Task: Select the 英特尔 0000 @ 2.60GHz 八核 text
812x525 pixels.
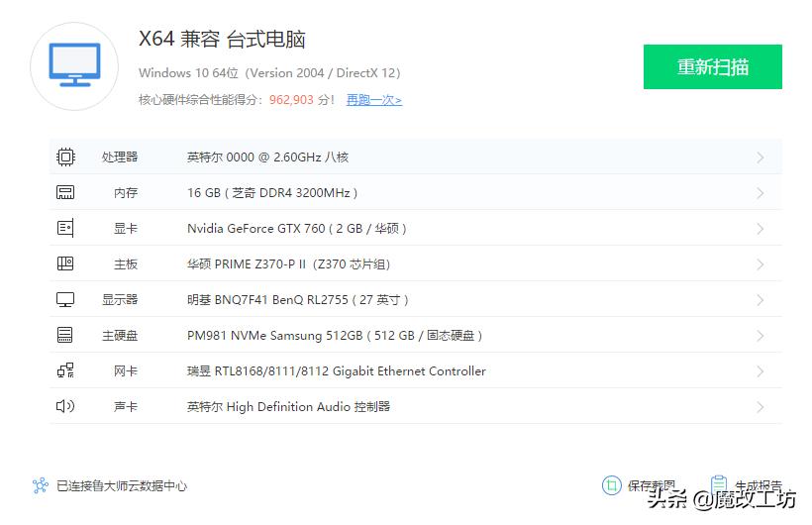Action: [x=267, y=157]
